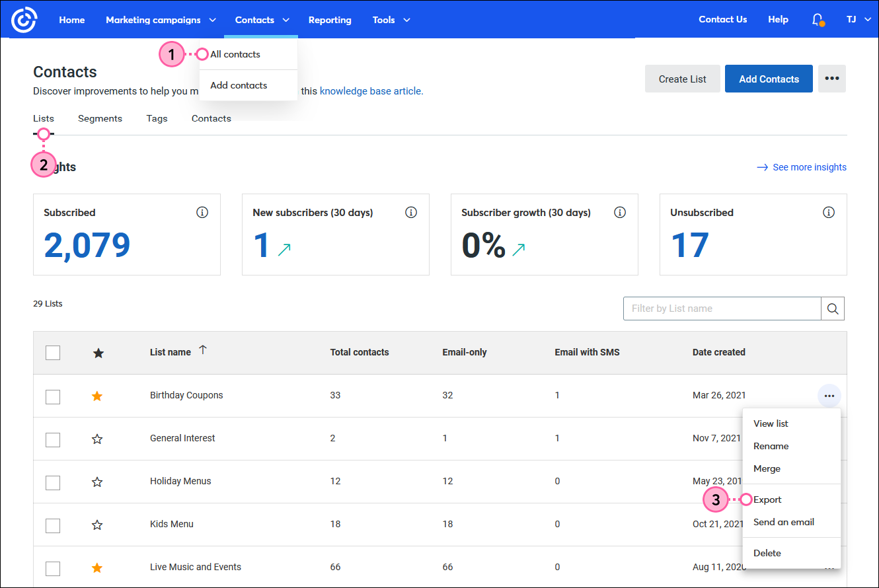879x588 pixels.
Task: Unstar the Birthday Coupons list
Action: click(x=97, y=396)
